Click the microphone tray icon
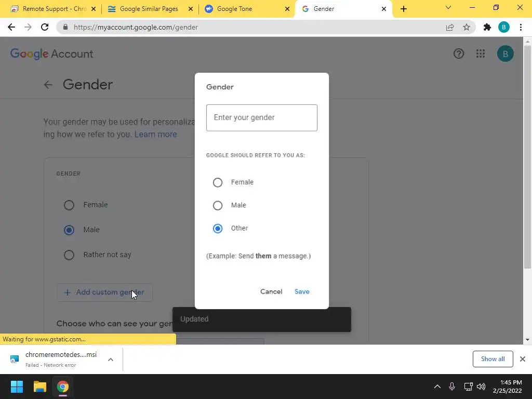The height and width of the screenshot is (399, 532). click(452, 387)
